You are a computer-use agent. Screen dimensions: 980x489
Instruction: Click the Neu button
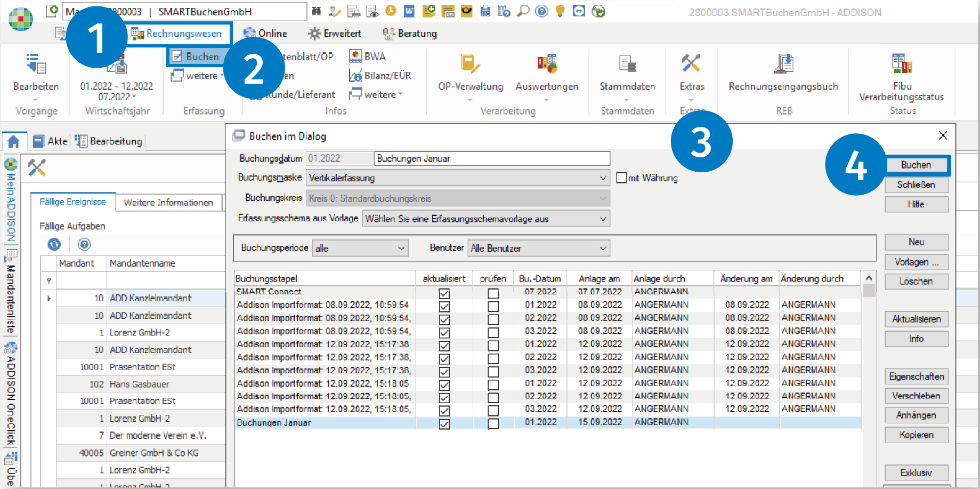916,242
